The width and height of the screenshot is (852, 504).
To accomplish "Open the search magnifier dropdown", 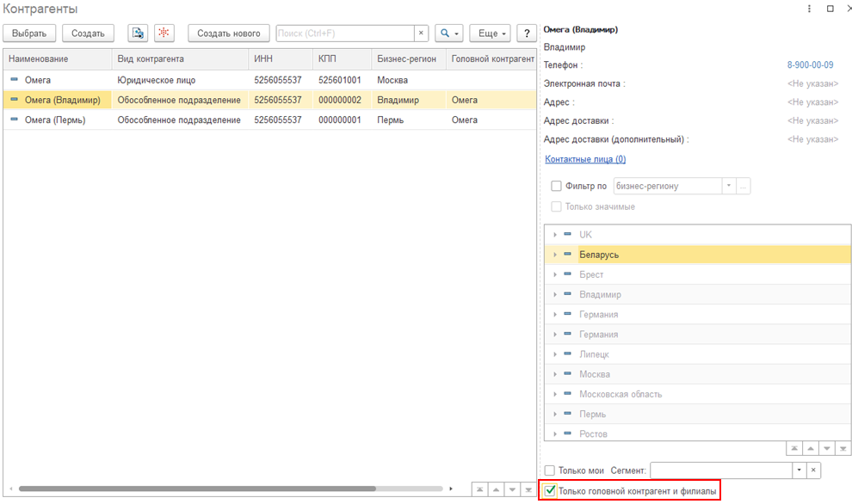I will [448, 34].
